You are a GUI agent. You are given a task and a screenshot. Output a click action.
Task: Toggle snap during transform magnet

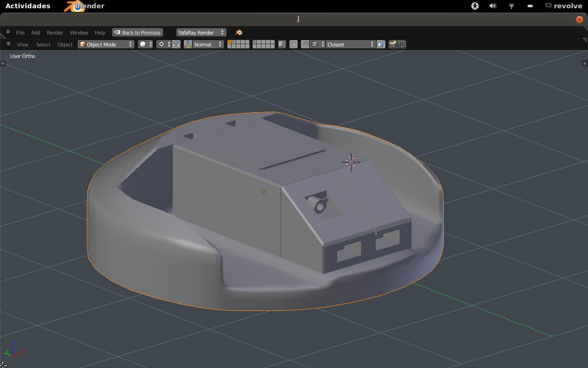[x=305, y=45]
